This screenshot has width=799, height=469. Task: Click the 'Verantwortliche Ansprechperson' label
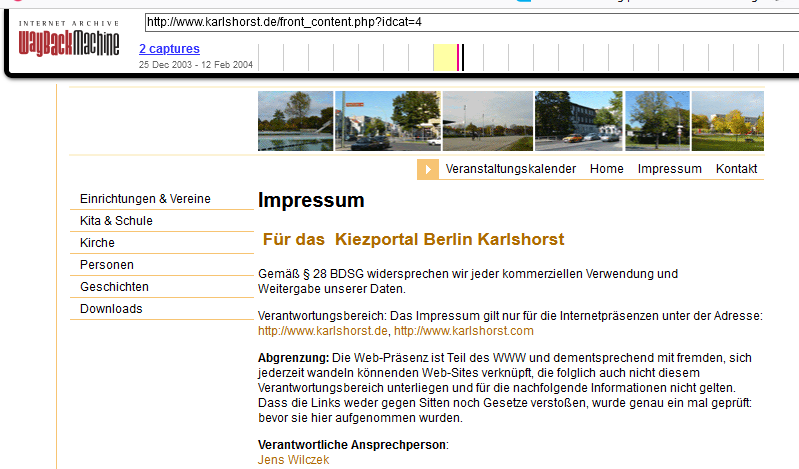[353, 445]
